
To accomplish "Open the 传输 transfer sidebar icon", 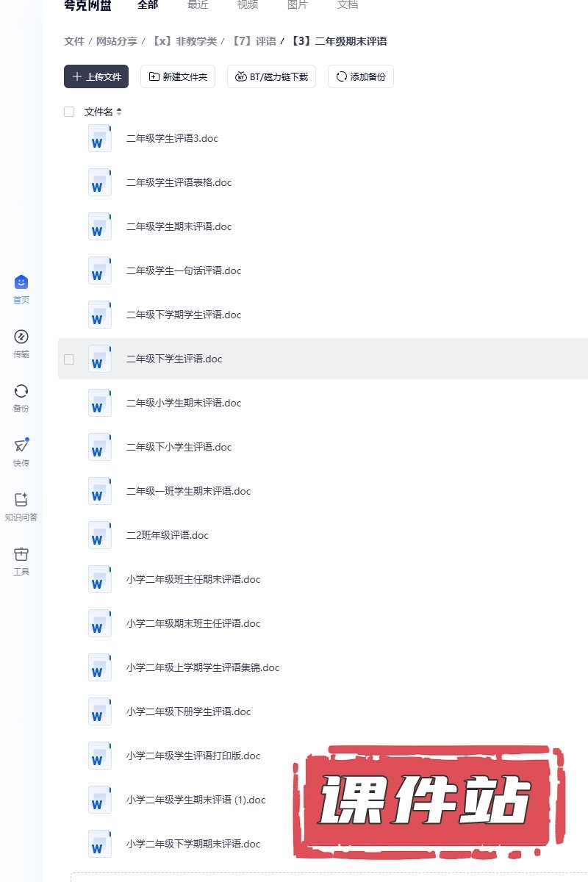I will pos(21,337).
